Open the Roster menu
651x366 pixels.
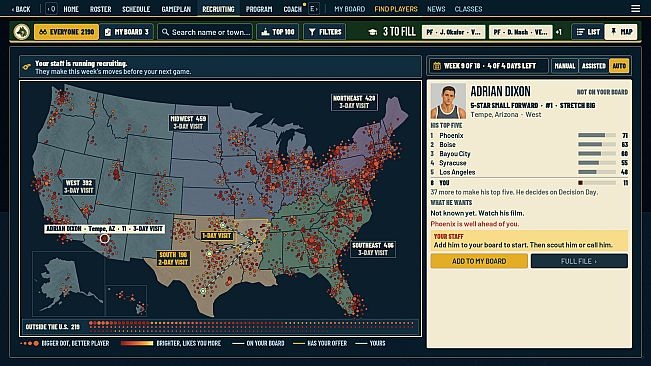pos(100,9)
